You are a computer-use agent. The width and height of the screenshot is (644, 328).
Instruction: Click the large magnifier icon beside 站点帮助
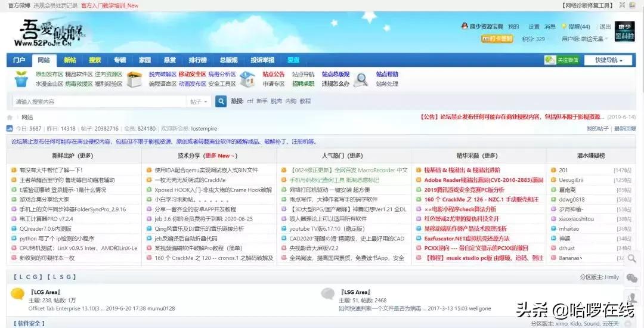tap(361, 79)
